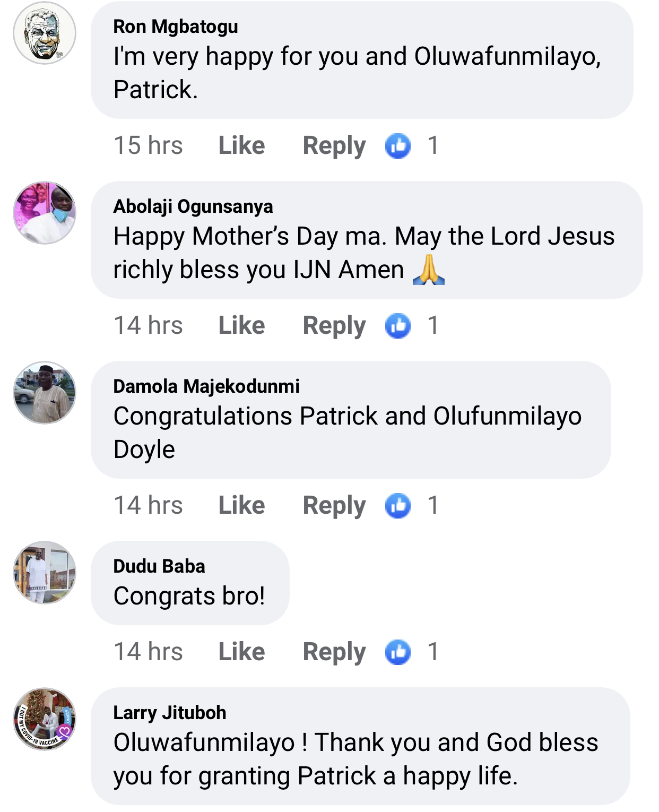Reply to Ron Mgbatogu's comment
The image size is (659, 812).
pos(334,146)
